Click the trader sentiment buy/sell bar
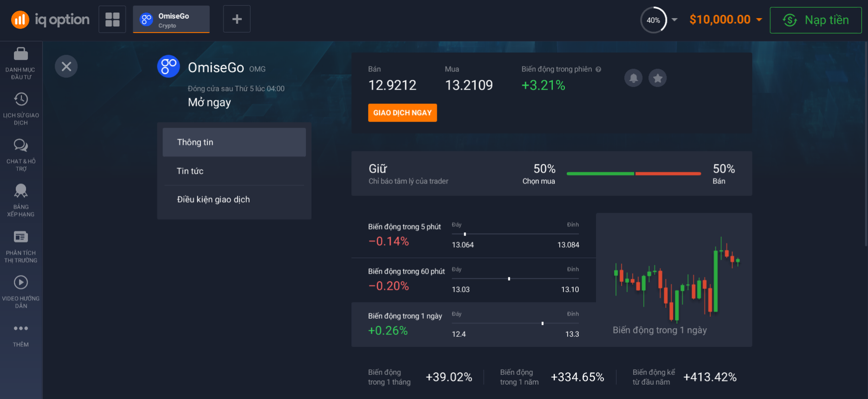Screen dimensions: 868x399 [x=634, y=174]
